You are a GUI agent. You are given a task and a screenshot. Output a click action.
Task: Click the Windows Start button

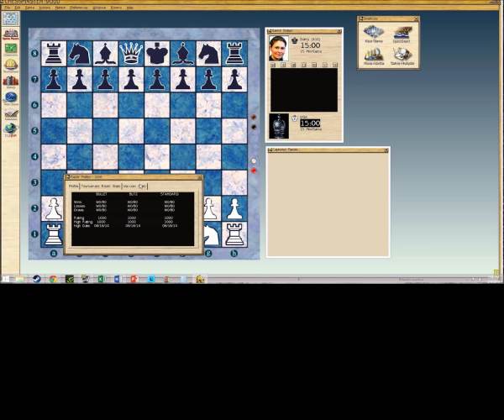6,279
